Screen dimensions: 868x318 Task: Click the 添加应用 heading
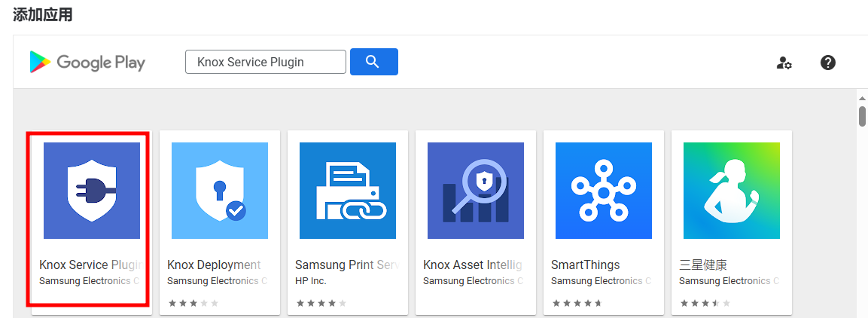[43, 14]
